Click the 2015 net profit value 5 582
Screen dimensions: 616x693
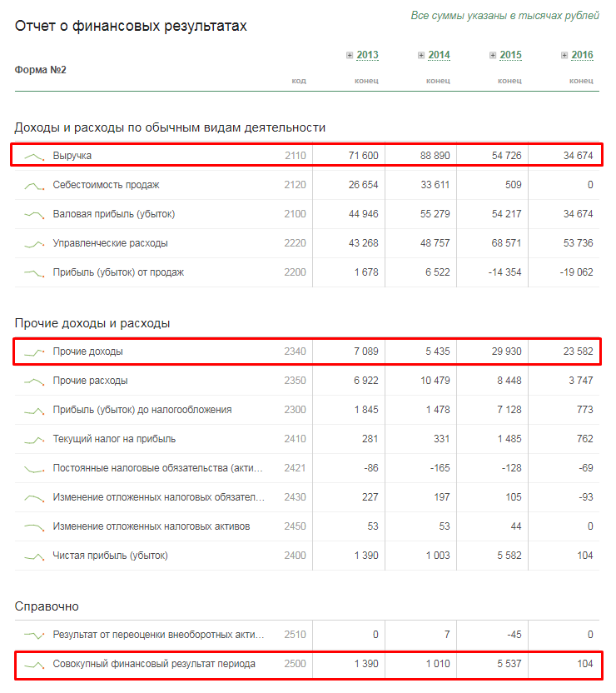[509, 556]
